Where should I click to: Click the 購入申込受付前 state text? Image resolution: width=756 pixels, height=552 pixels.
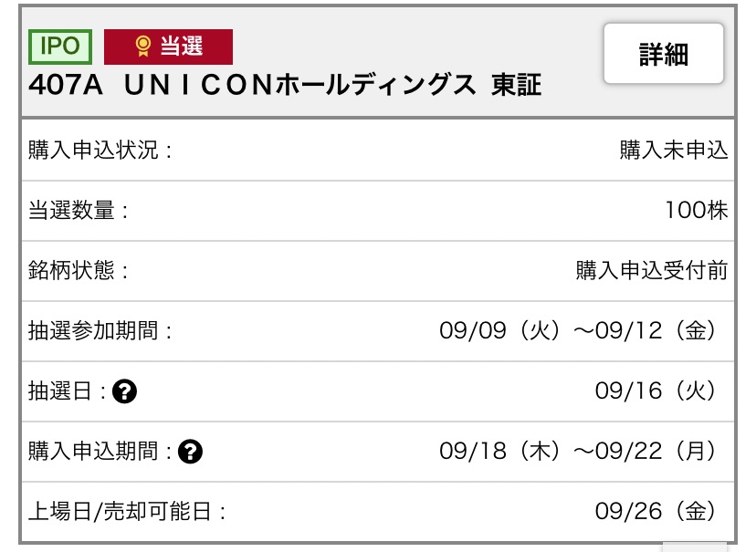coord(652,270)
